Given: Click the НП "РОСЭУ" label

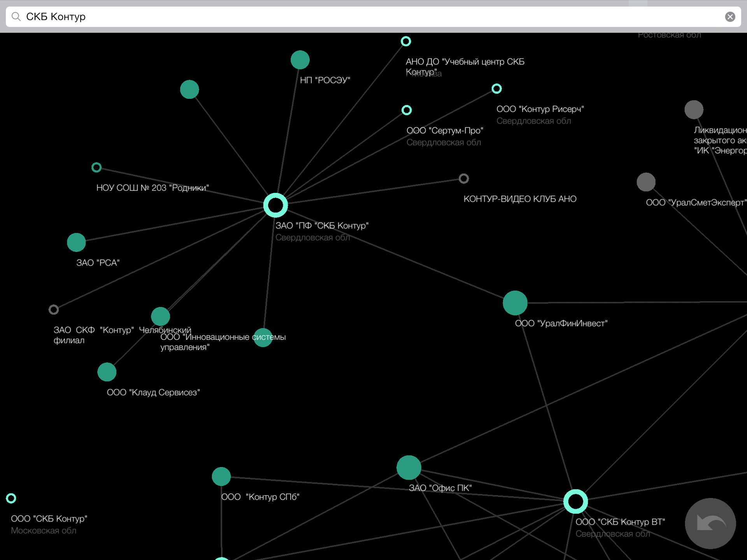Looking at the screenshot, I should click(325, 80).
